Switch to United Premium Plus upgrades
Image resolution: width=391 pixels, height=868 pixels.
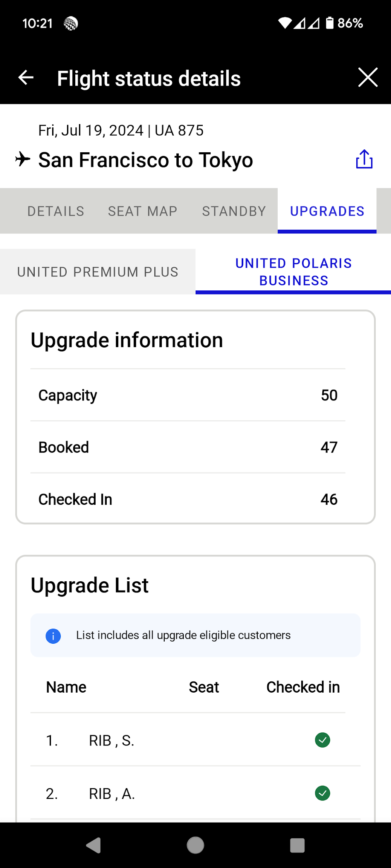98,272
